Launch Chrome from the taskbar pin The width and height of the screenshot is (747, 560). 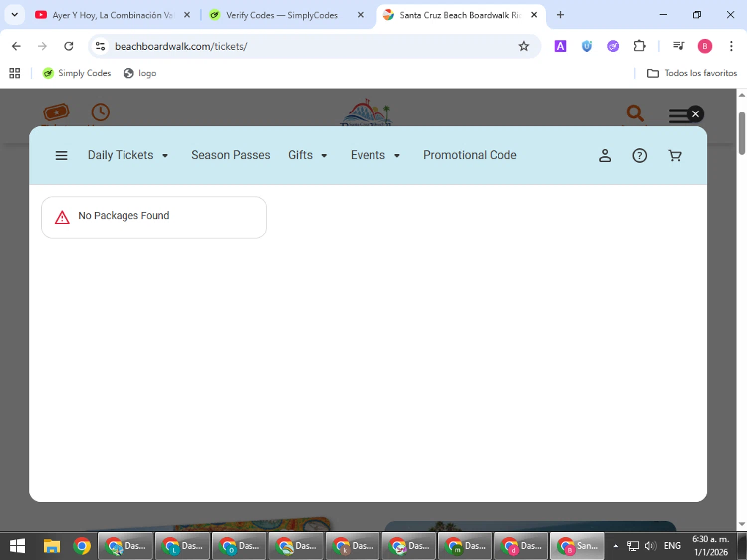[82, 546]
